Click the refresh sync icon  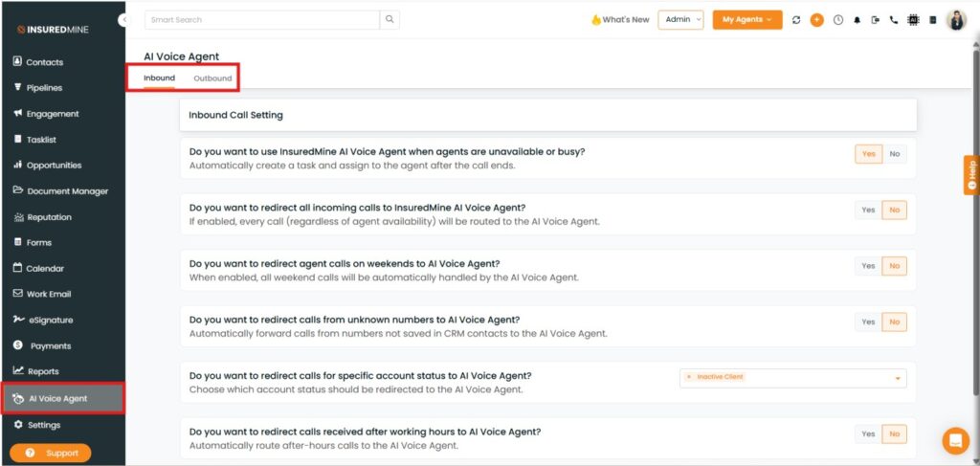click(x=796, y=20)
